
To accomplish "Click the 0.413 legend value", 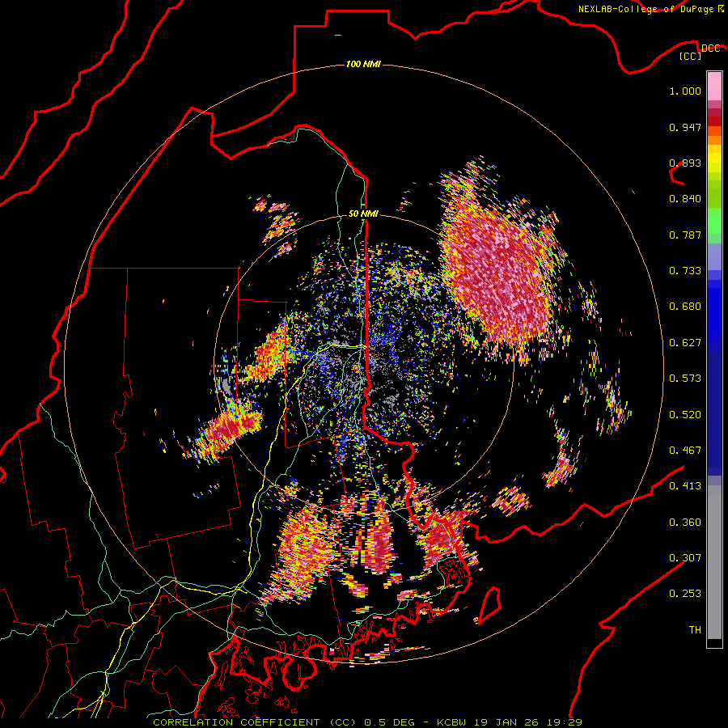I will tap(685, 486).
